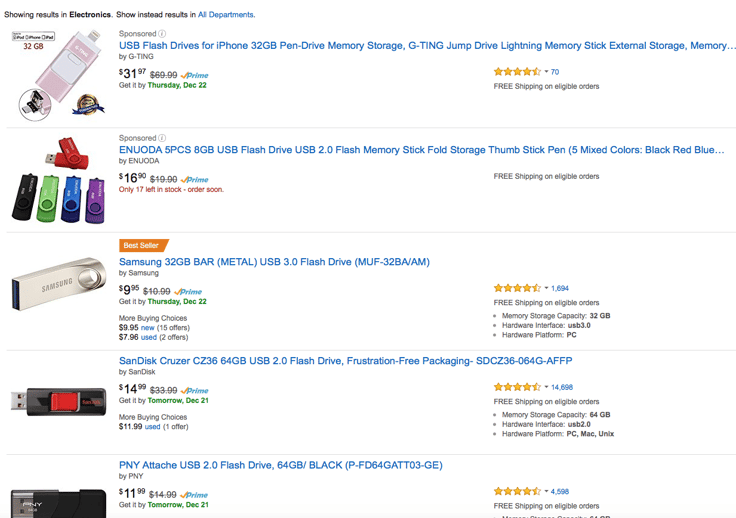Screen dimensions: 736x518
Task: Expand rating dropdown arrow next to 70 reviews
Action: [x=546, y=72]
